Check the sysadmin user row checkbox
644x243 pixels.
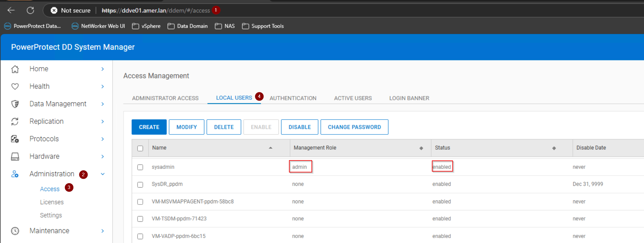coord(140,167)
